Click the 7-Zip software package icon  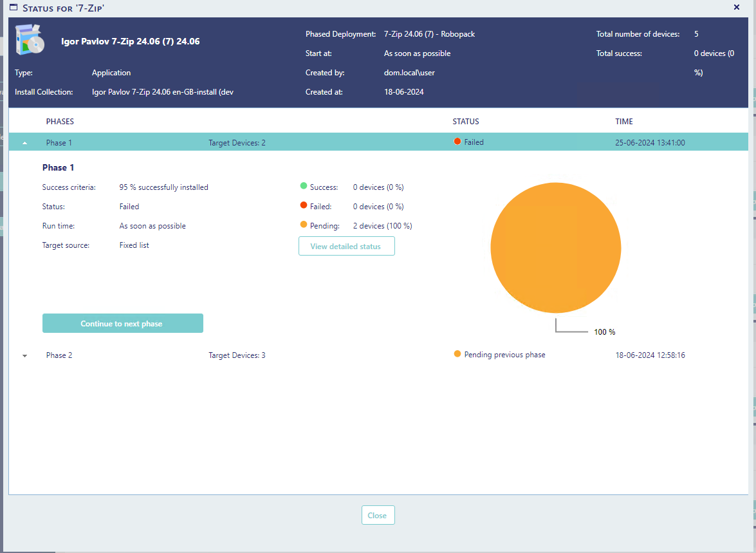click(x=30, y=39)
